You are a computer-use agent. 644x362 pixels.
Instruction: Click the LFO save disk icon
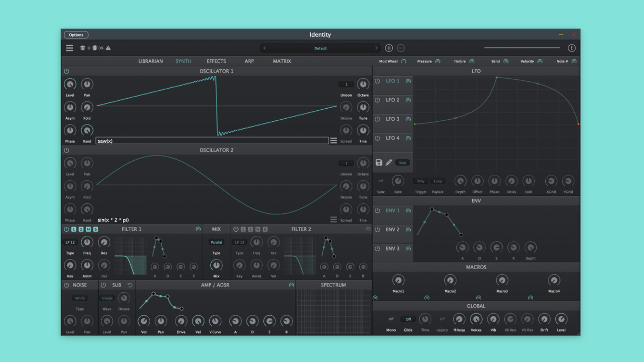click(x=379, y=163)
